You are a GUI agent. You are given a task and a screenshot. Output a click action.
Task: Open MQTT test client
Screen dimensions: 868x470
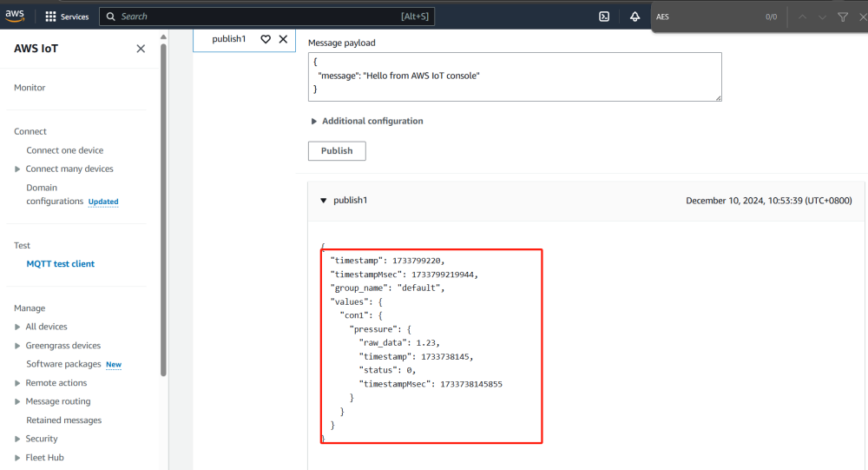(x=61, y=264)
